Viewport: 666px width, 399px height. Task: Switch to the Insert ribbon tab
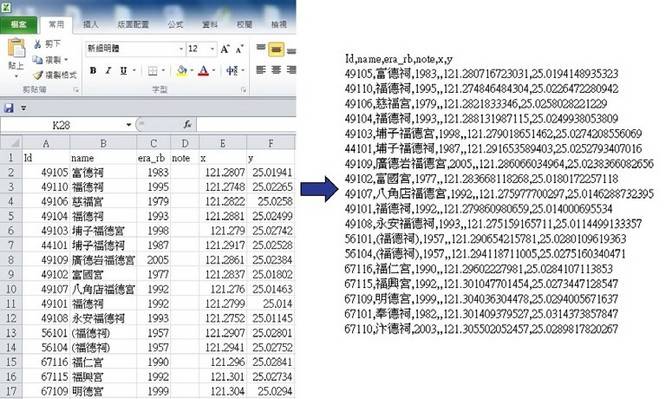tap(90, 25)
